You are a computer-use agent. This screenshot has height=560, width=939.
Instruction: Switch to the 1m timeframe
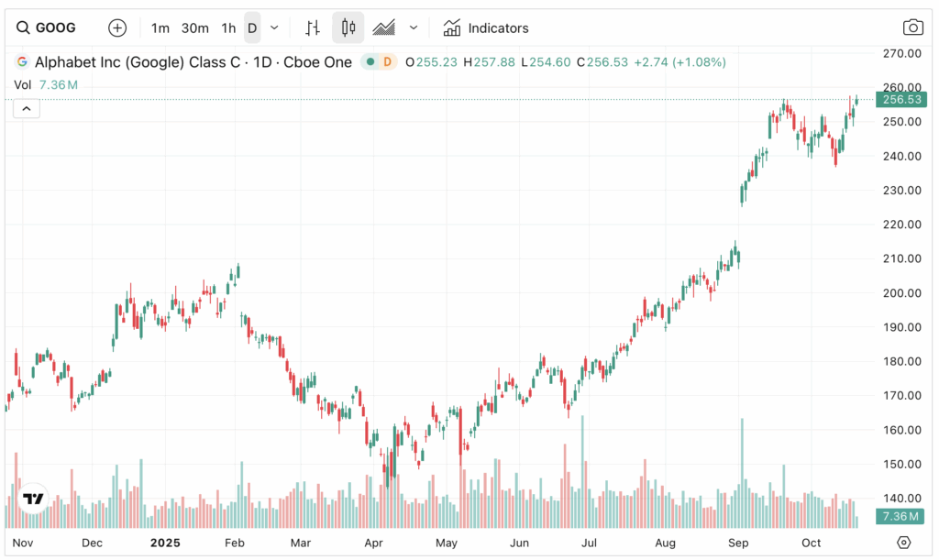(x=160, y=27)
